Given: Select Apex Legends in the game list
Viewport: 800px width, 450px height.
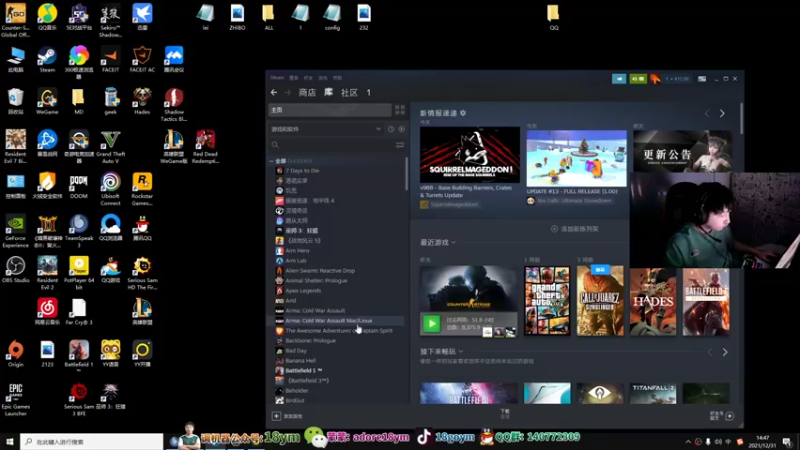Looking at the screenshot, I should coord(303,290).
